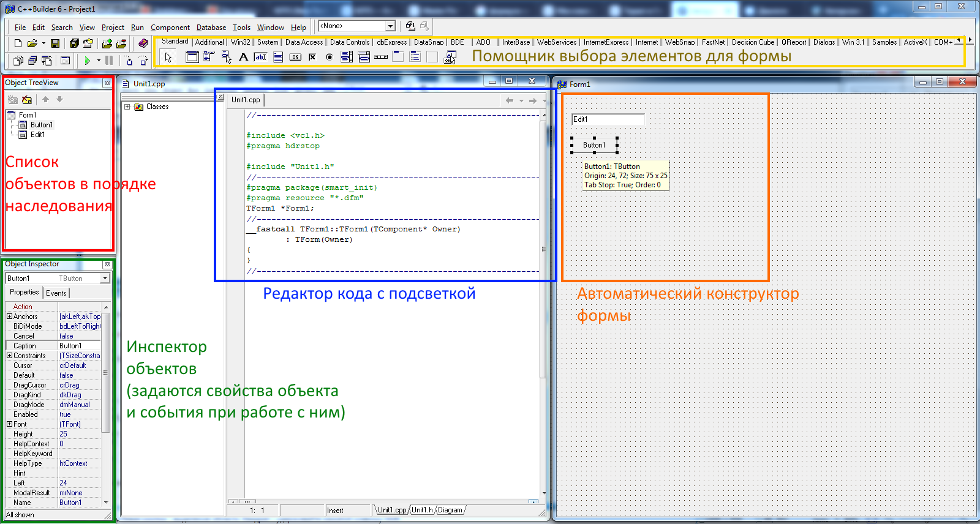This screenshot has width=980, height=524.
Task: Click the Caption property value Button1
Action: [x=80, y=346]
